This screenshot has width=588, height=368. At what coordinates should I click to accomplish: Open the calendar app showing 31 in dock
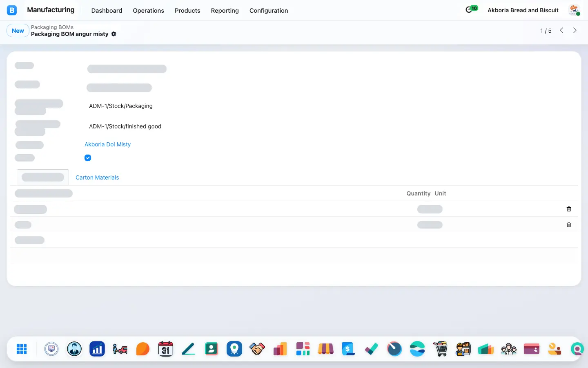(166, 349)
